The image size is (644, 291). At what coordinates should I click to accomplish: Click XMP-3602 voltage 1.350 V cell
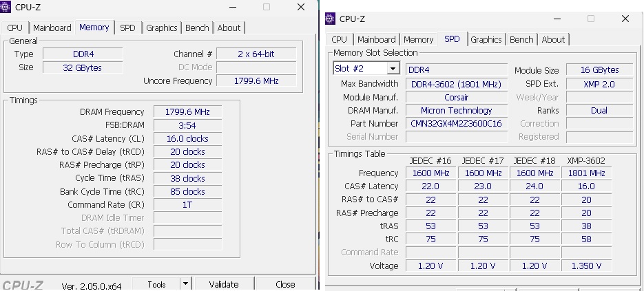click(x=587, y=266)
